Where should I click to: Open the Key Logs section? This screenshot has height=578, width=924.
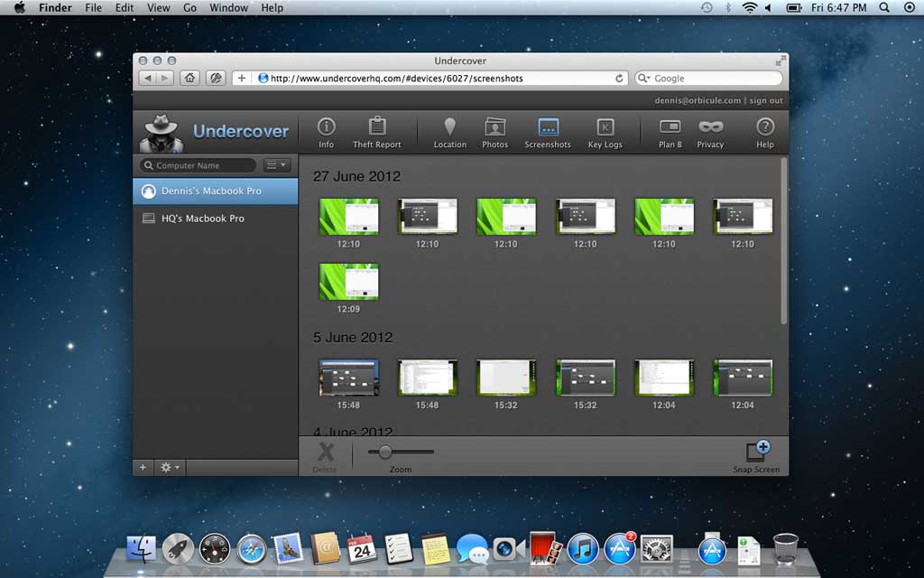click(x=605, y=133)
